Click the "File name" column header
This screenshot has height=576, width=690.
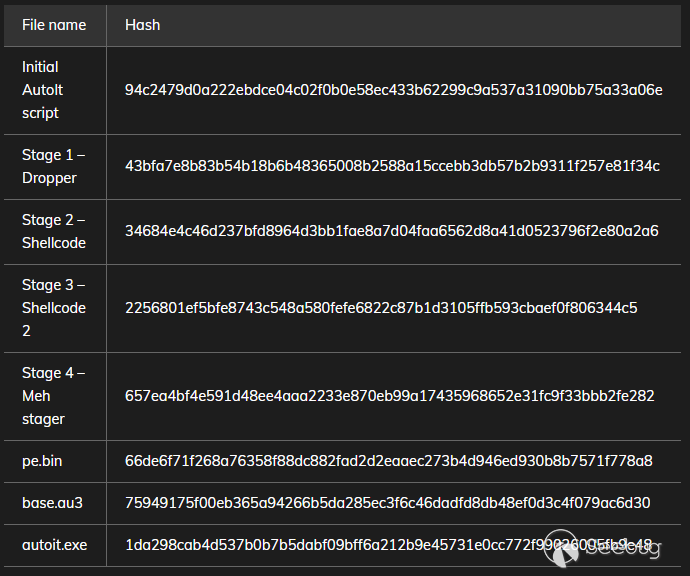pos(54,25)
